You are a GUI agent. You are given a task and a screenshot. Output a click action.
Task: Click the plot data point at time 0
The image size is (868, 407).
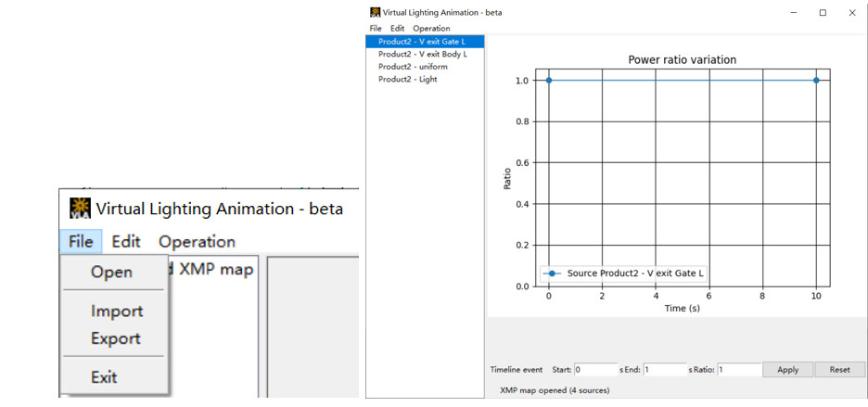pos(549,81)
